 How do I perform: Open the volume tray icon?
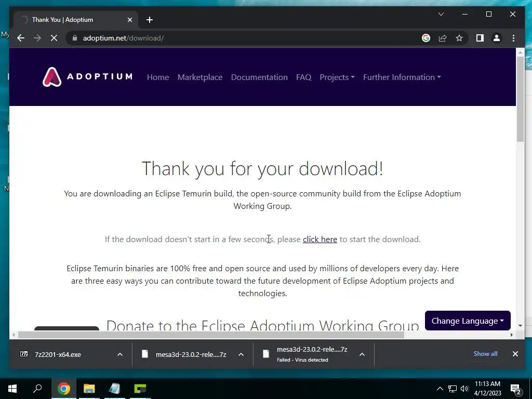tap(464, 389)
